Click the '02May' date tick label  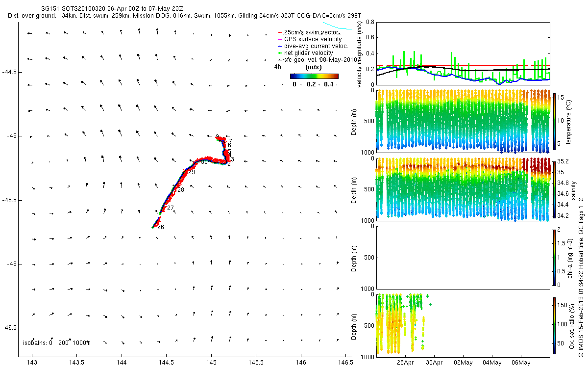click(464, 363)
